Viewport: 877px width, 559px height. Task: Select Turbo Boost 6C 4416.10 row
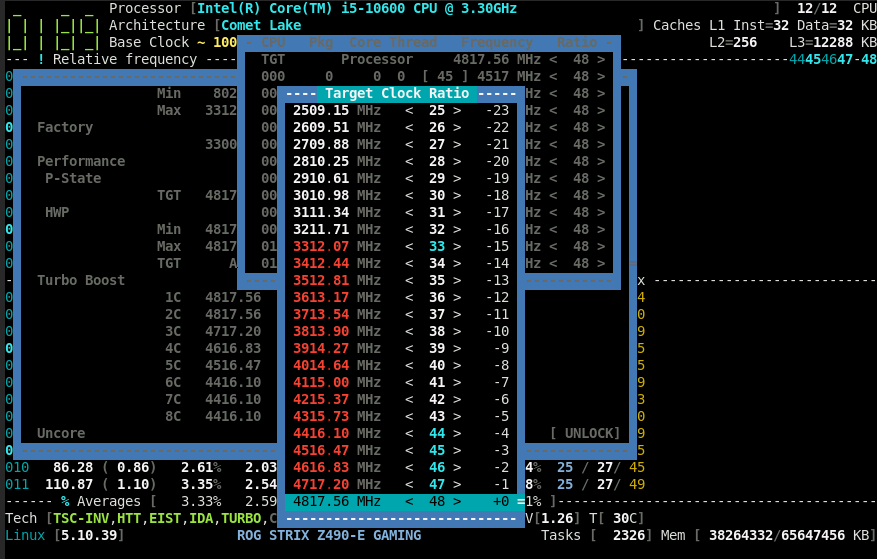point(213,382)
